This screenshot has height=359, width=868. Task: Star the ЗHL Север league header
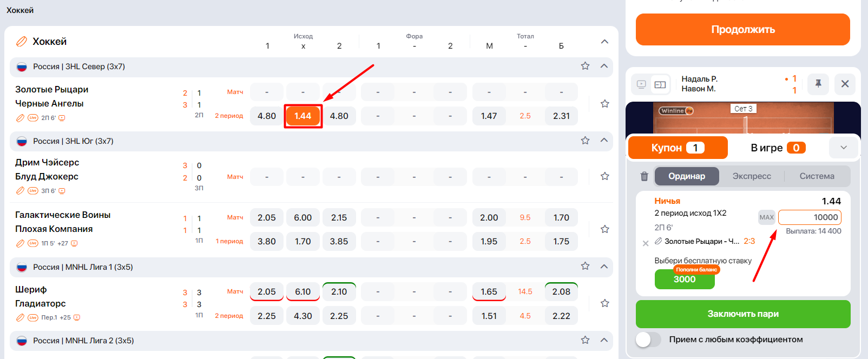point(585,66)
